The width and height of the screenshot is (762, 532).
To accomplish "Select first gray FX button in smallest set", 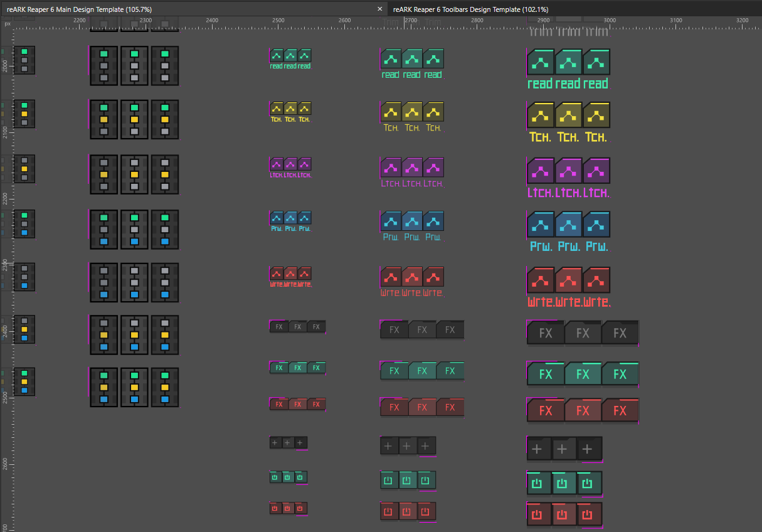I will [279, 326].
